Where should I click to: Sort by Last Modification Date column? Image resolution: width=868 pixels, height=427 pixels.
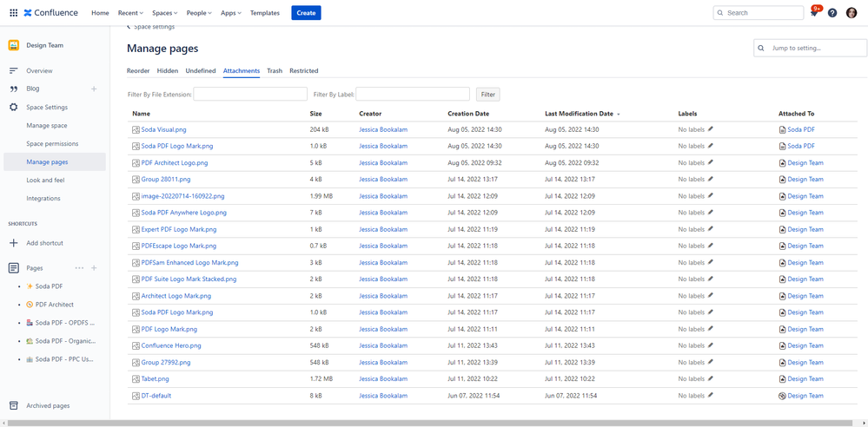[582, 114]
